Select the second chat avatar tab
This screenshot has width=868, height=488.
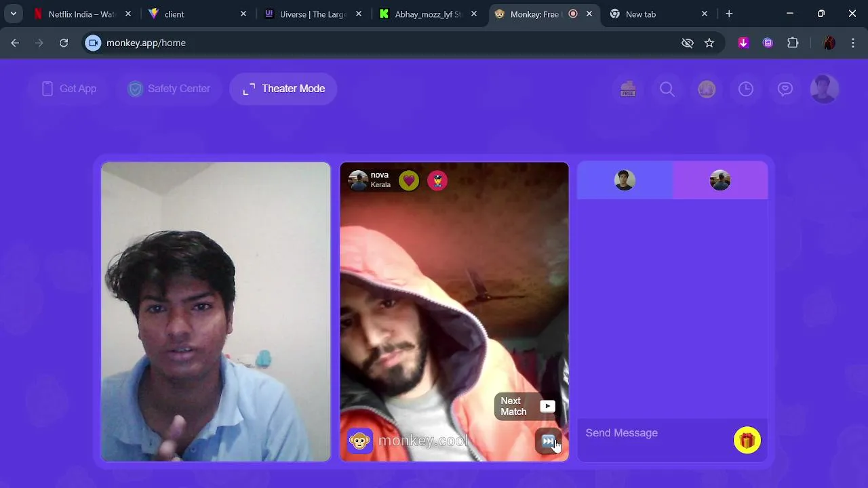[x=720, y=180]
